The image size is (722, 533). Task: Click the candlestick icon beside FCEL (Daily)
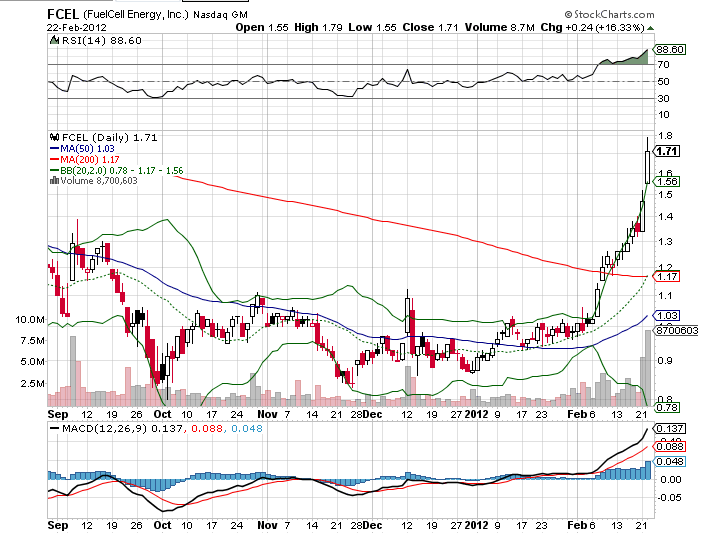pos(54,137)
